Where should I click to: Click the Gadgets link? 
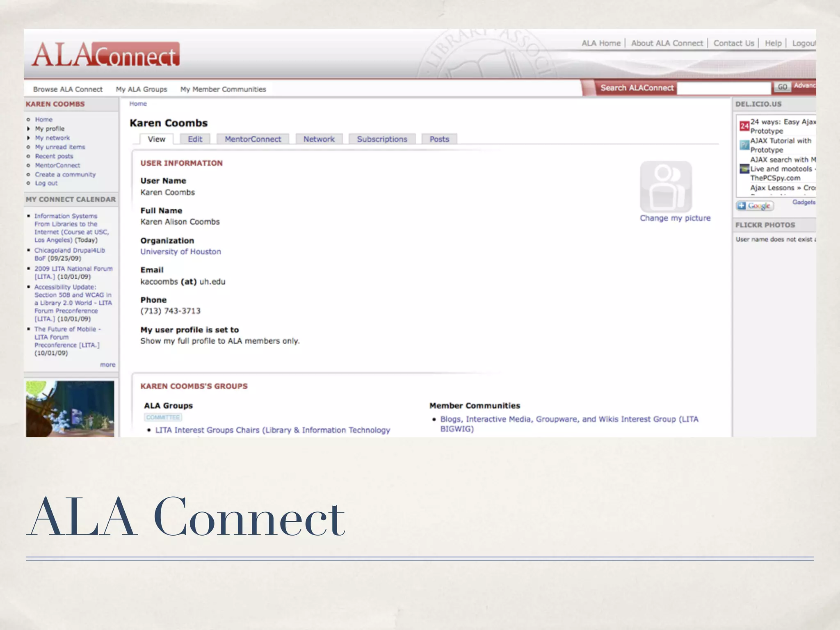(x=803, y=202)
